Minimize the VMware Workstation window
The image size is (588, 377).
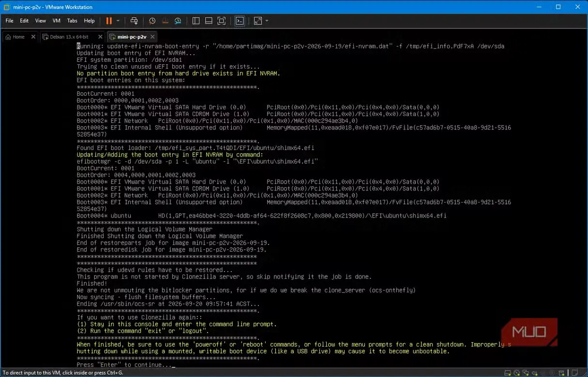click(540, 7)
